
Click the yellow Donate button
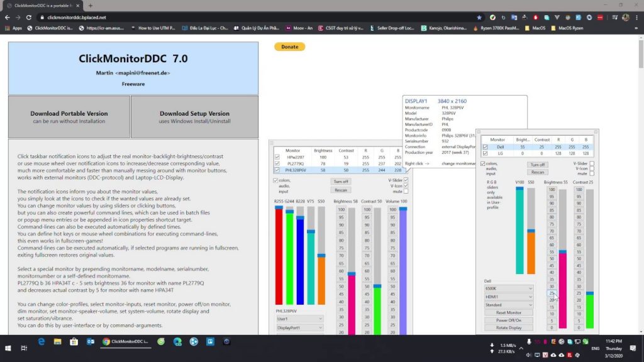coord(289,47)
